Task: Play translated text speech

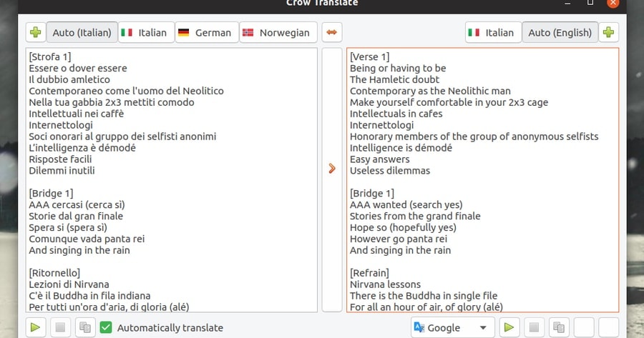Action: [x=509, y=327]
